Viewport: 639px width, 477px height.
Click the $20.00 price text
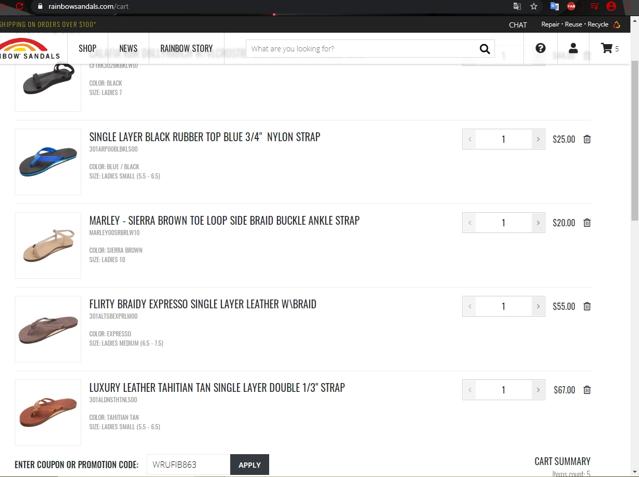click(x=564, y=223)
